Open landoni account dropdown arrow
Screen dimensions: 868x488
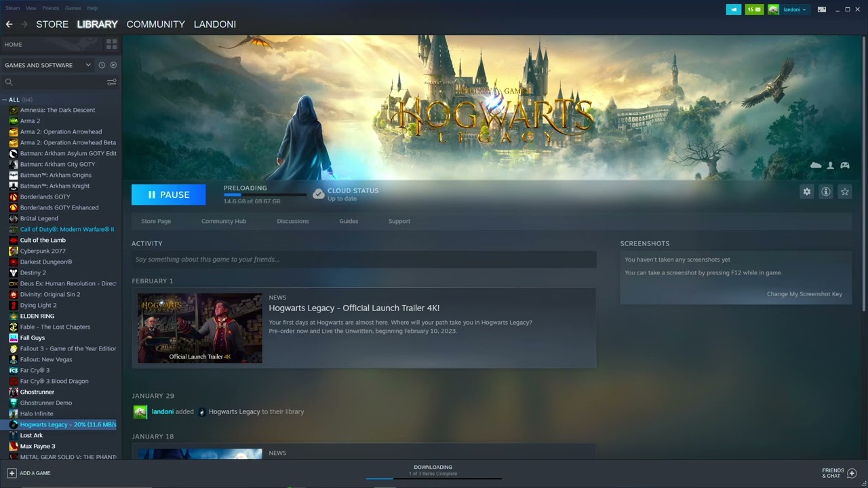804,9
